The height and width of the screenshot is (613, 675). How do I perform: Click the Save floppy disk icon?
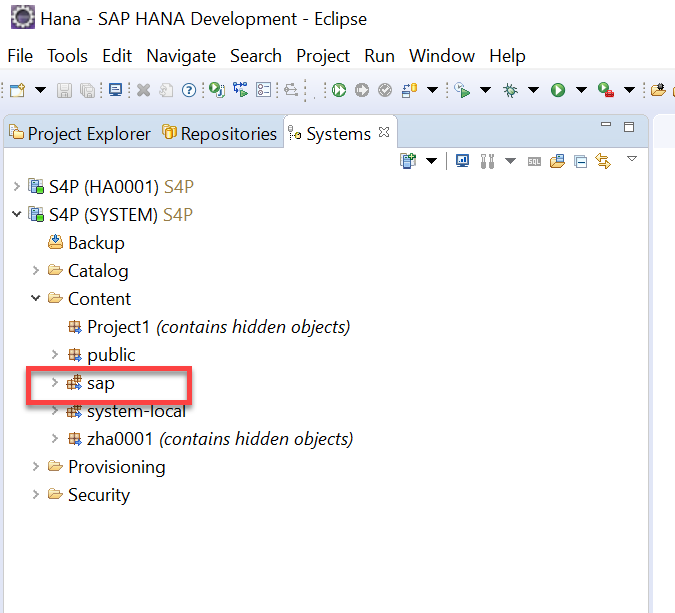click(x=64, y=90)
